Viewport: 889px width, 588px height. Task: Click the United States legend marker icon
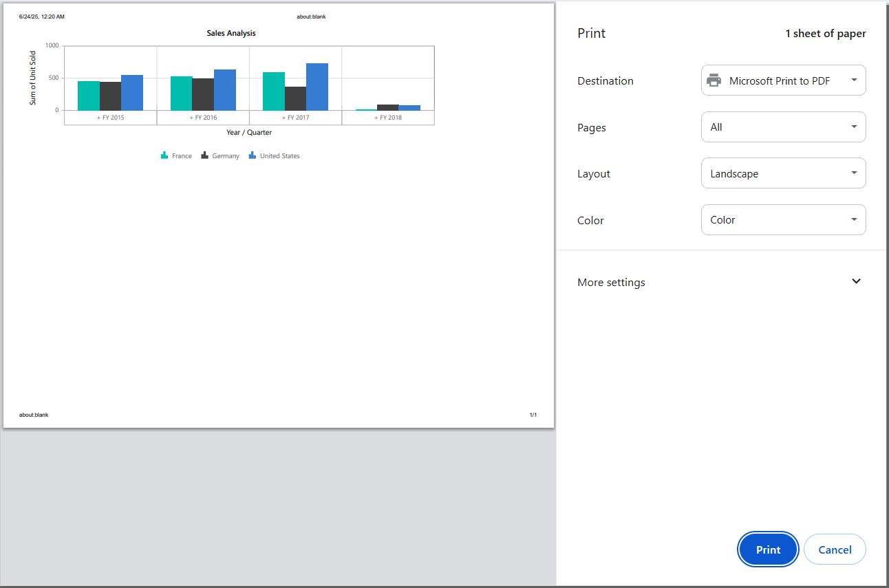(x=252, y=155)
